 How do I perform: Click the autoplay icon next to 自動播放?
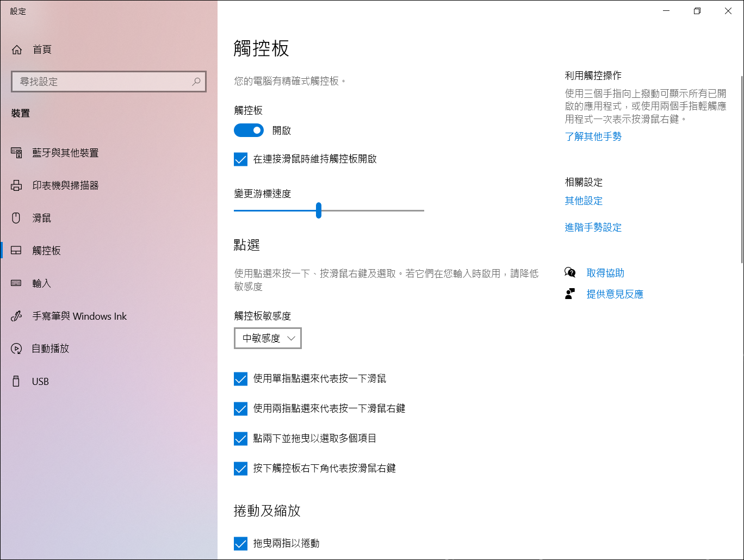coord(16,349)
